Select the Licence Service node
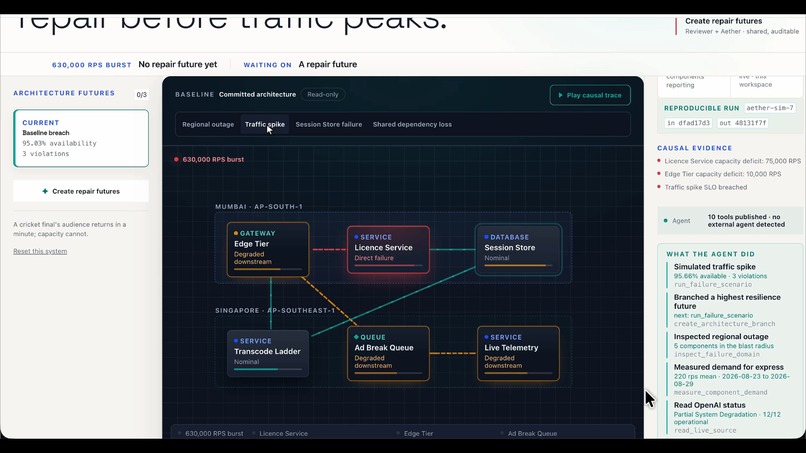Viewport: 806px width, 453px height. tap(388, 249)
